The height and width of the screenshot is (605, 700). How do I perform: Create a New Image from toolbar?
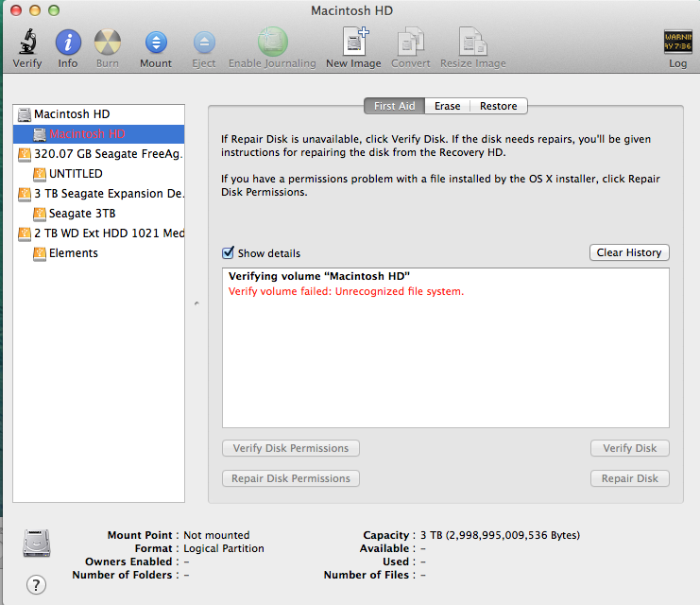(x=354, y=41)
